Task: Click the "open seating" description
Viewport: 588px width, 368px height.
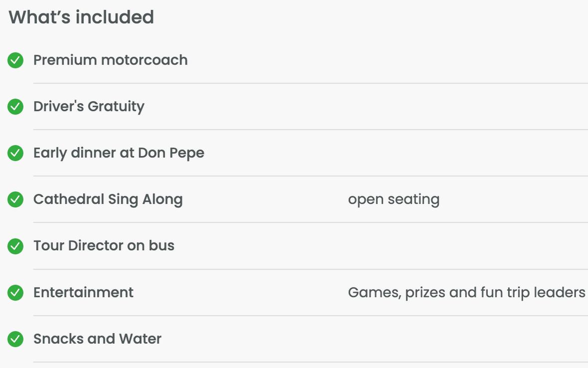Action: [x=393, y=199]
